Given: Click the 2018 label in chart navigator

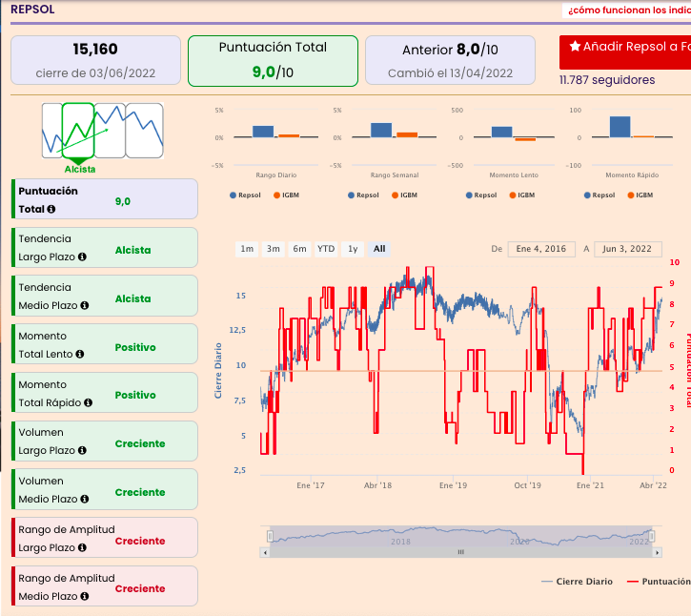Looking at the screenshot, I should pyautogui.click(x=400, y=541).
